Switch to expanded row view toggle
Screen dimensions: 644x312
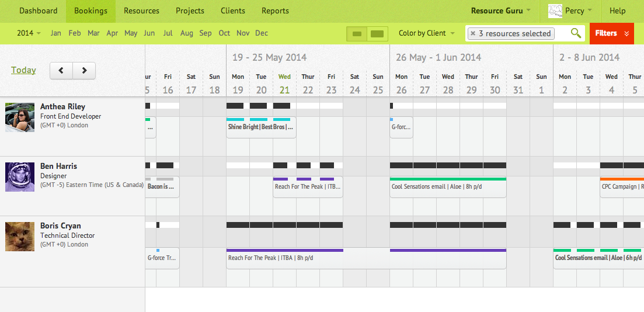click(x=377, y=34)
